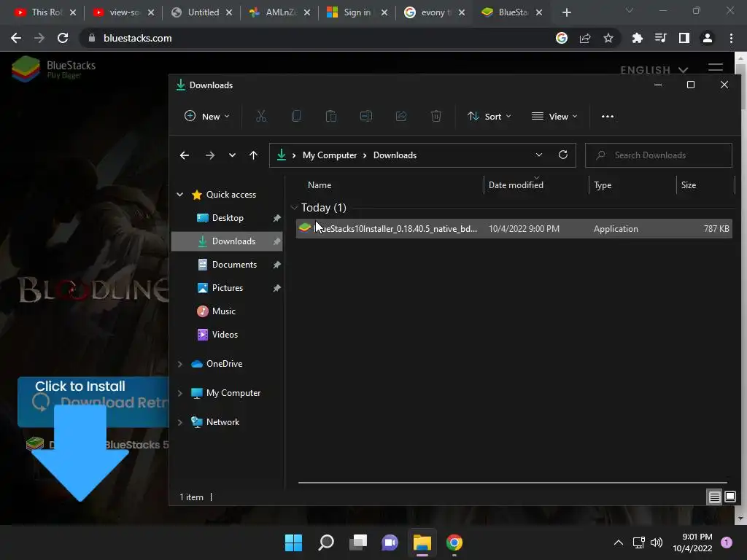
Task: Click Chrome address bar URL
Action: [137, 38]
